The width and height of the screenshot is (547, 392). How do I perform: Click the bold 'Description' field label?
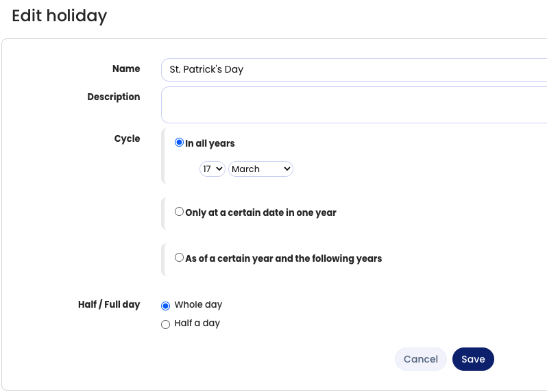(x=114, y=97)
